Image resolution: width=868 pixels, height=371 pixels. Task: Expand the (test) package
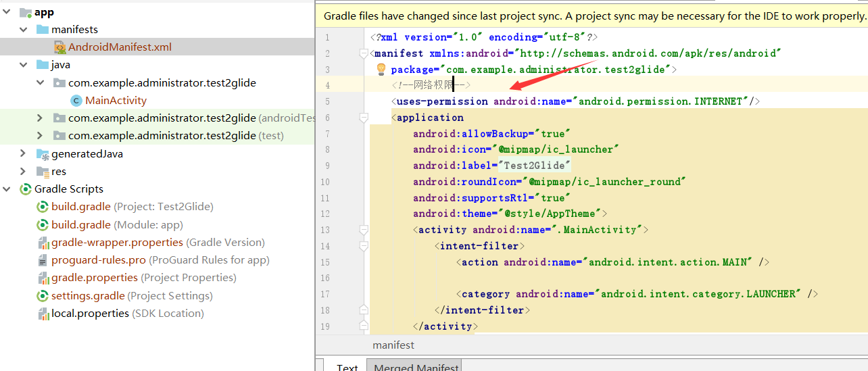coord(41,135)
